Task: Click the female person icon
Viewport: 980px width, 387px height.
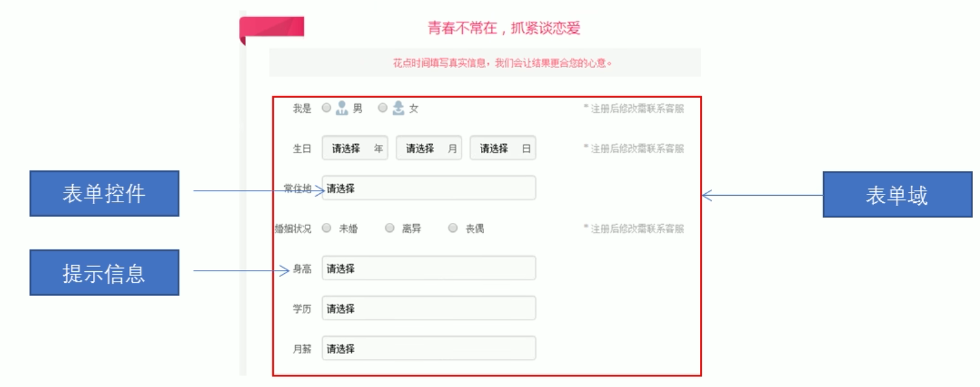Action: 399,109
